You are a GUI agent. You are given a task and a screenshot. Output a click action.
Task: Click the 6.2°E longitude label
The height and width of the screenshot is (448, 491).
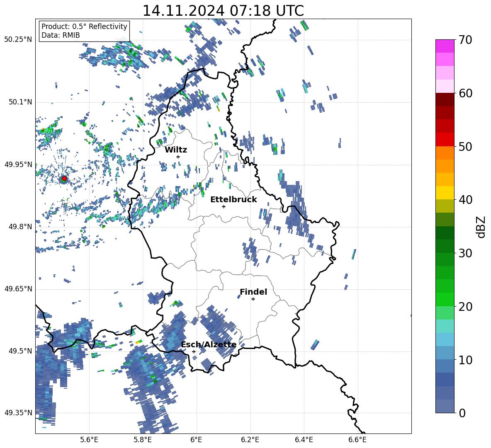[250, 440]
